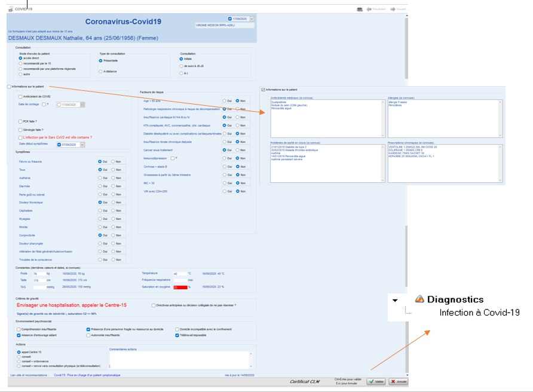This screenshot has width=533, height=392.
Task: Click the Valider button
Action: pyautogui.click(x=376, y=381)
